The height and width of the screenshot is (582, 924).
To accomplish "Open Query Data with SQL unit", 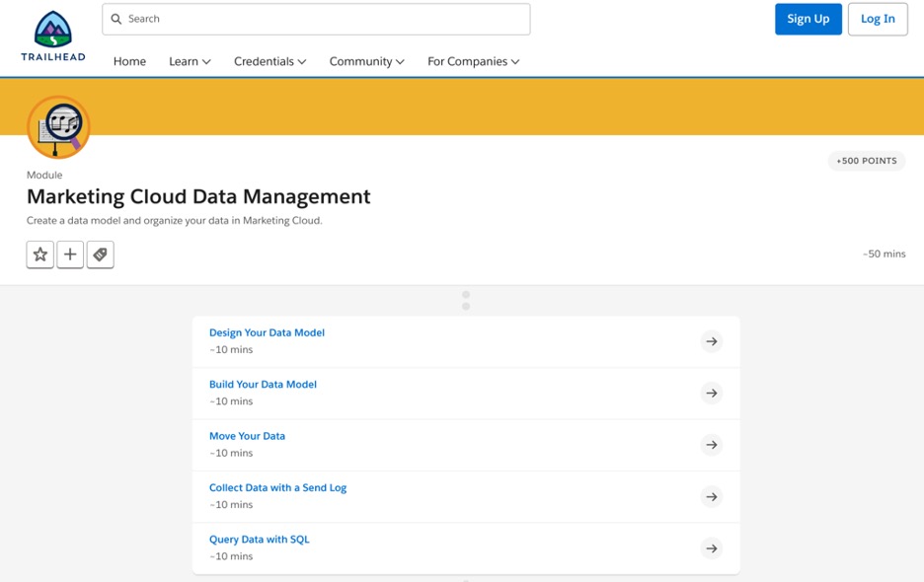I will [x=260, y=540].
